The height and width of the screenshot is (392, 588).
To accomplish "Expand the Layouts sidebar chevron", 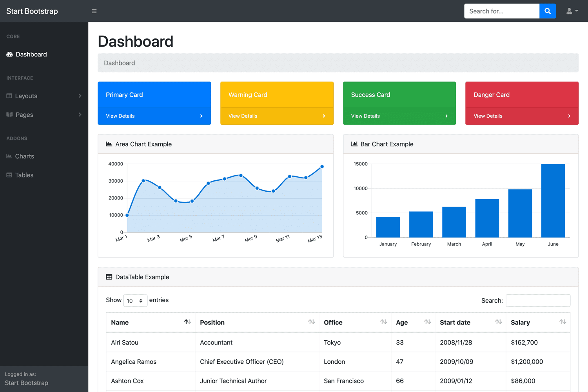I will (x=80, y=96).
